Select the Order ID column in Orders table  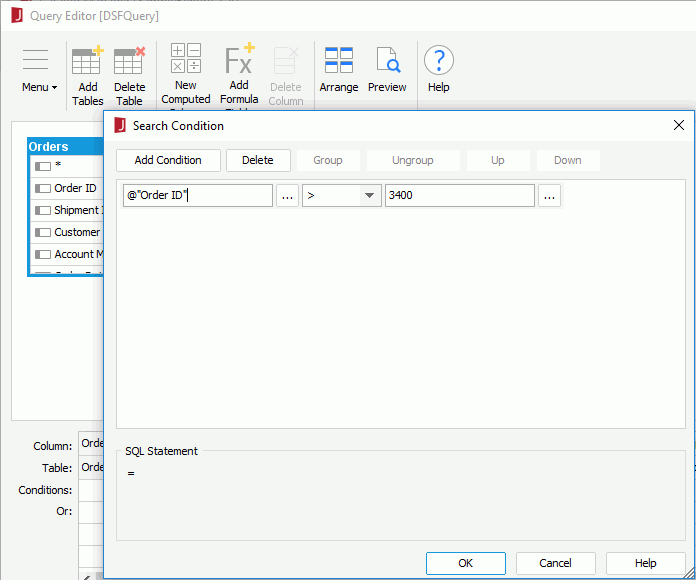pos(67,188)
